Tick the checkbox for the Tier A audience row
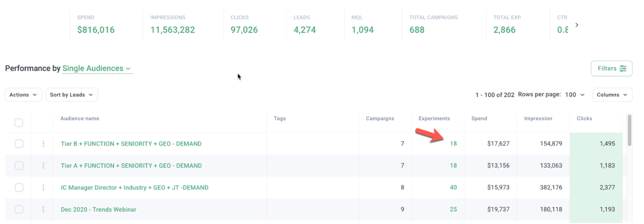Image resolution: width=644 pixels, height=224 pixels. pyautogui.click(x=19, y=166)
